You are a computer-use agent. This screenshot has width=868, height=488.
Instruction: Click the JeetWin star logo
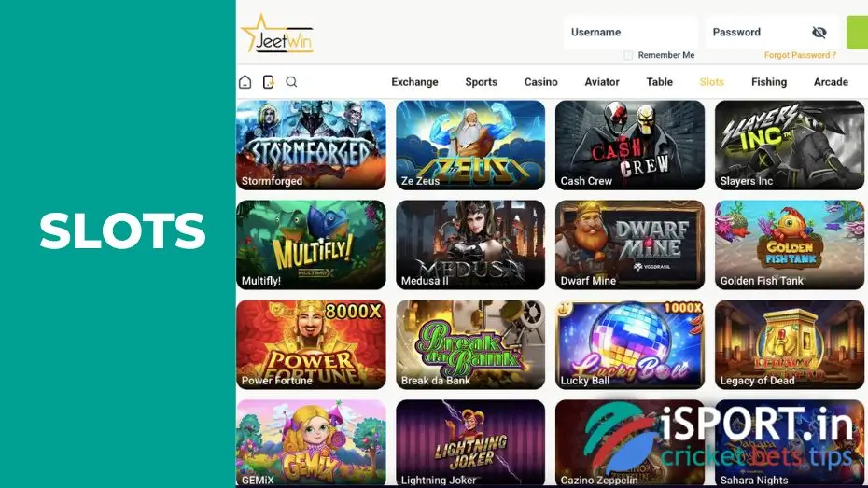pos(277,35)
